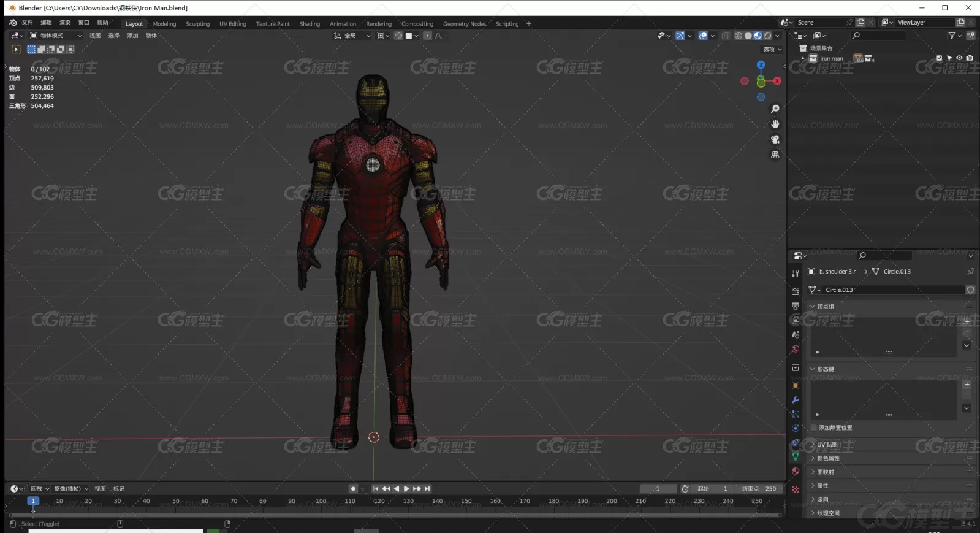Switch to Sculpting workspace tab
The width and height of the screenshot is (980, 533).
click(197, 24)
